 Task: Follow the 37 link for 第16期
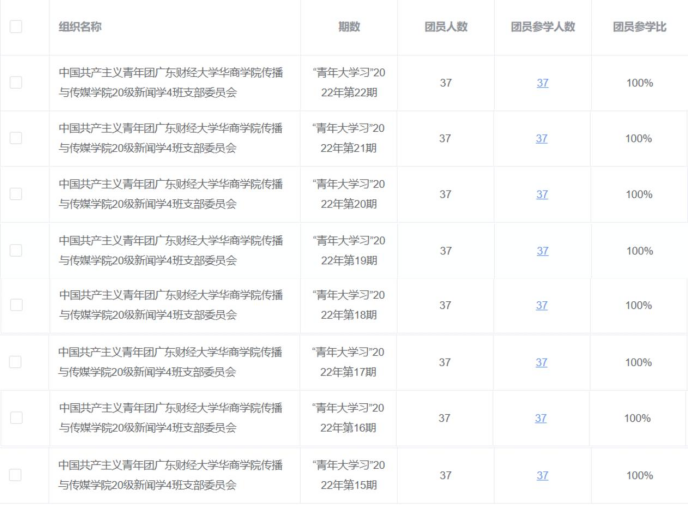[x=541, y=418]
